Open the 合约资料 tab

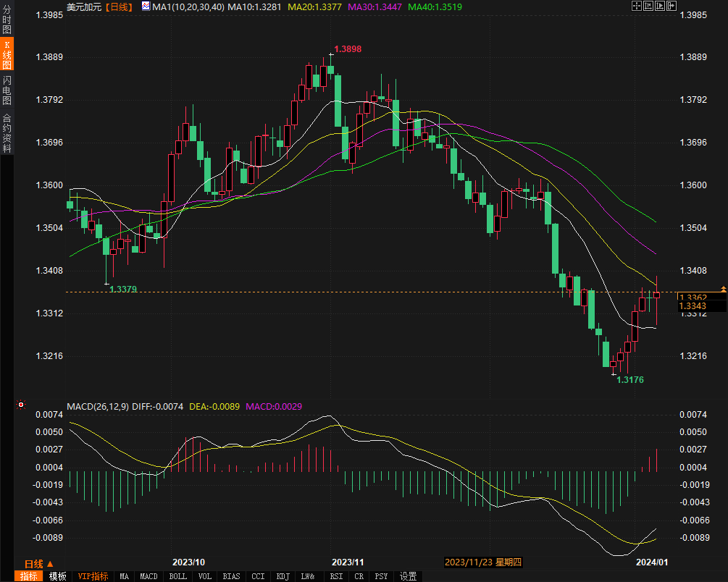pos(7,133)
